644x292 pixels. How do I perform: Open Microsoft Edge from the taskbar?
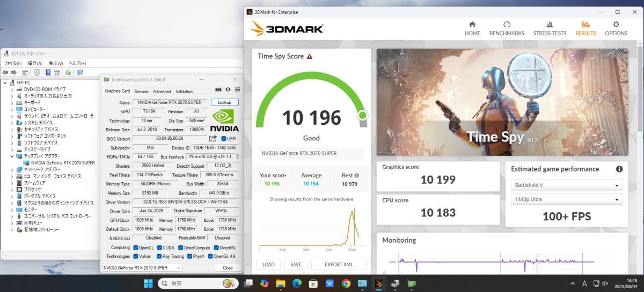[297, 283]
